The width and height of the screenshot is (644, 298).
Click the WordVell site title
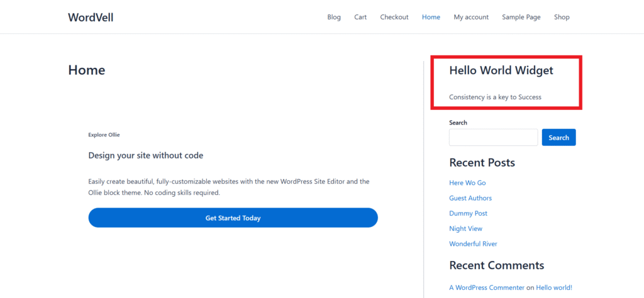click(91, 17)
